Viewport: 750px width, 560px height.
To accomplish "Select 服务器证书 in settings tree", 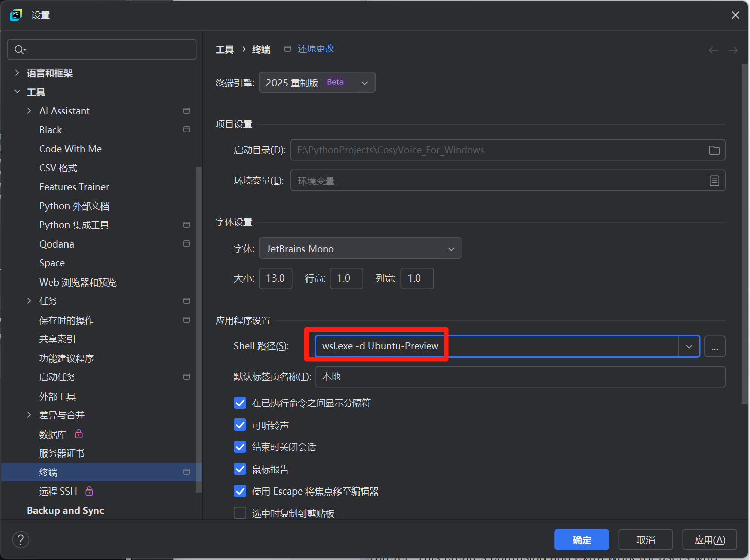I will pos(62,453).
